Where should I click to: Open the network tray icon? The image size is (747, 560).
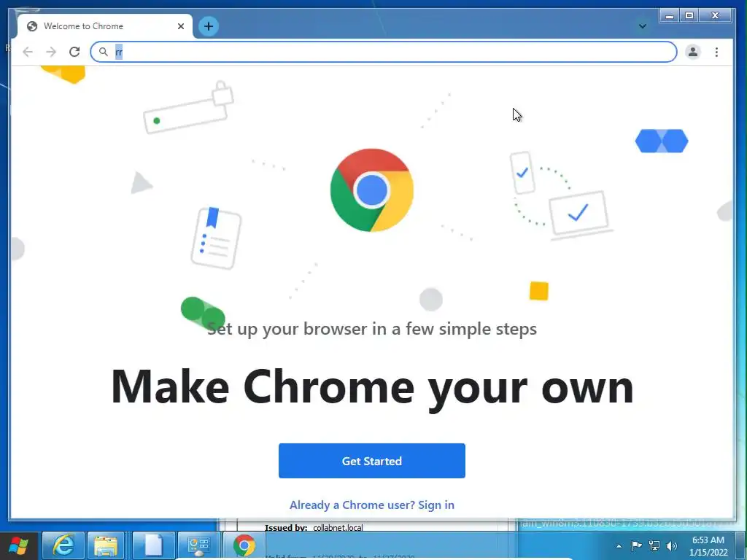click(x=654, y=545)
